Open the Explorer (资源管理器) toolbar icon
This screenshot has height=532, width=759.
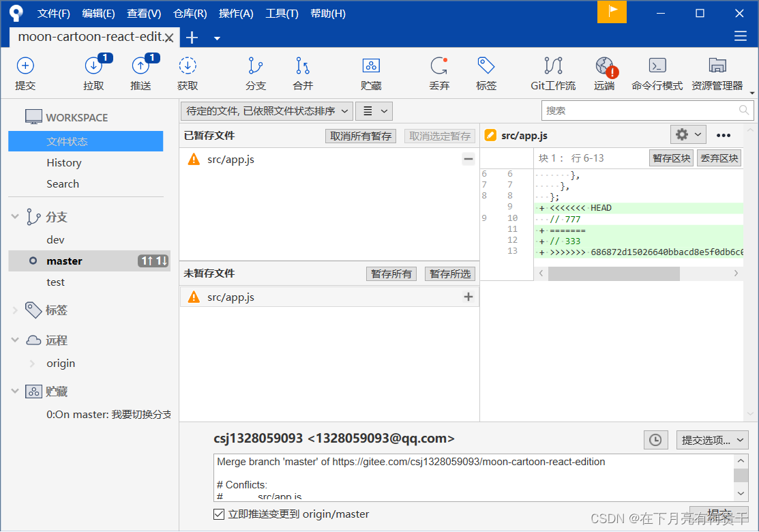point(717,74)
